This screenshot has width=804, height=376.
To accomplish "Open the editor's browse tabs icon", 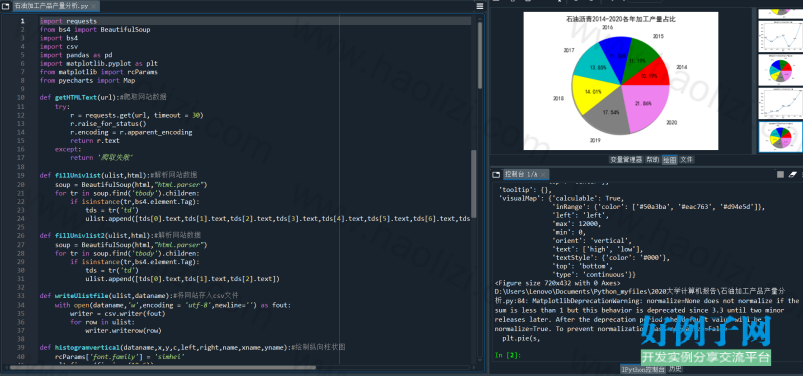I will pos(6,6).
